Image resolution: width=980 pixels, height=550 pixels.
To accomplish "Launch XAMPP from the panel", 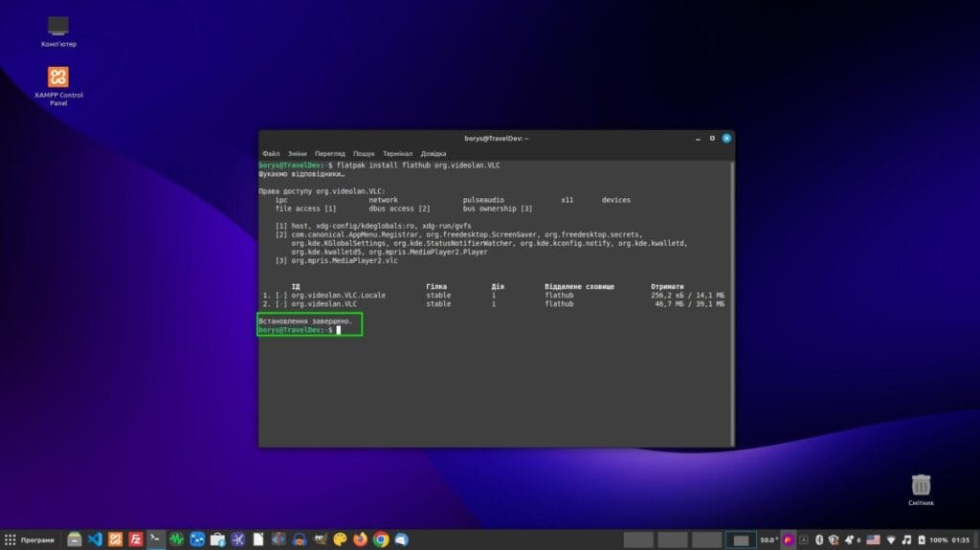I will 115,539.
